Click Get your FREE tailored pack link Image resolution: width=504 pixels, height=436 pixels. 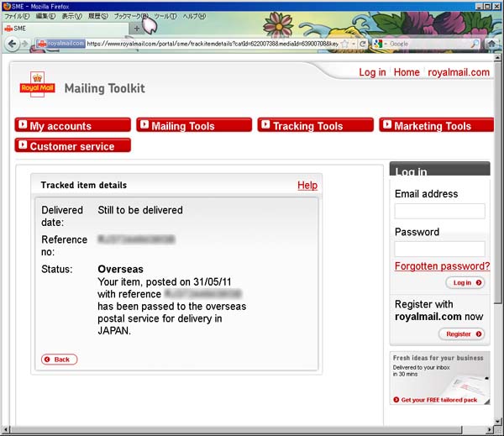[435, 400]
